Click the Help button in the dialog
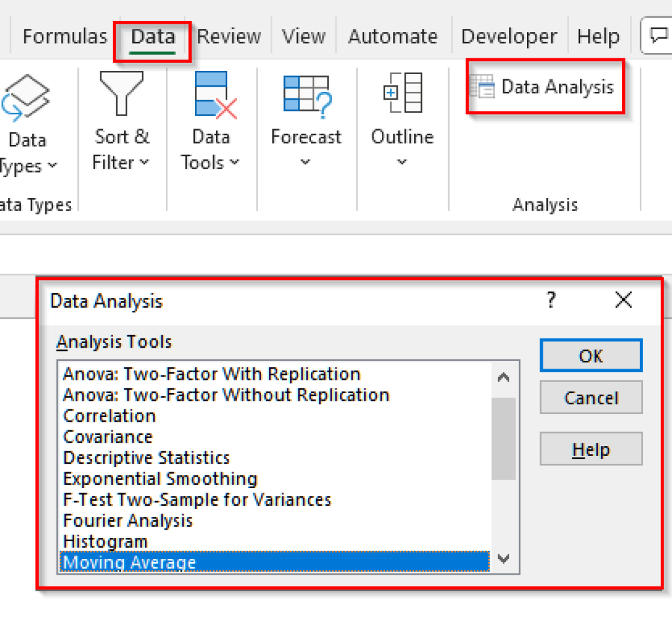 point(590,449)
